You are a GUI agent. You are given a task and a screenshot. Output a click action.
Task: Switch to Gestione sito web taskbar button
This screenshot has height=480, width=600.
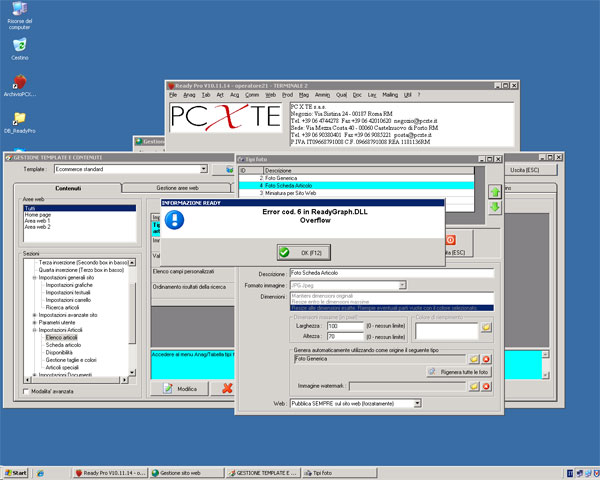[187, 473]
